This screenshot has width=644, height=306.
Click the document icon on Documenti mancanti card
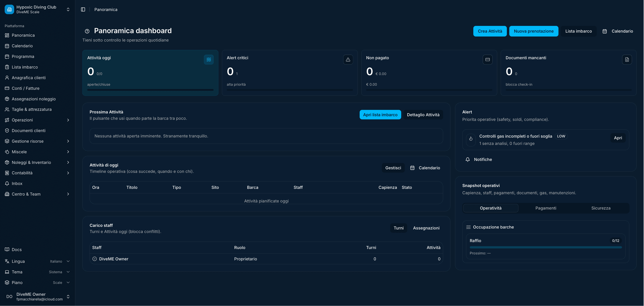[627, 60]
